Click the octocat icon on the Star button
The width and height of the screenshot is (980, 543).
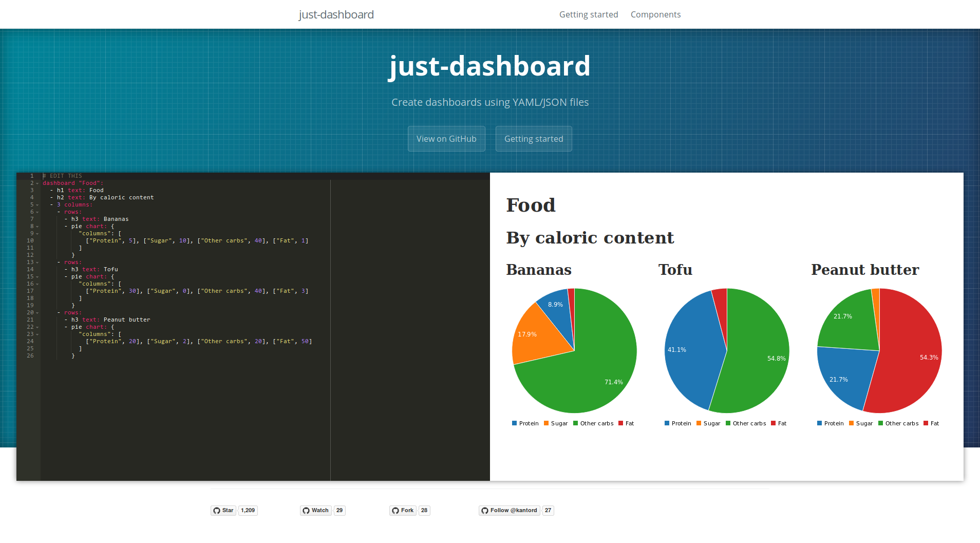tap(216, 511)
